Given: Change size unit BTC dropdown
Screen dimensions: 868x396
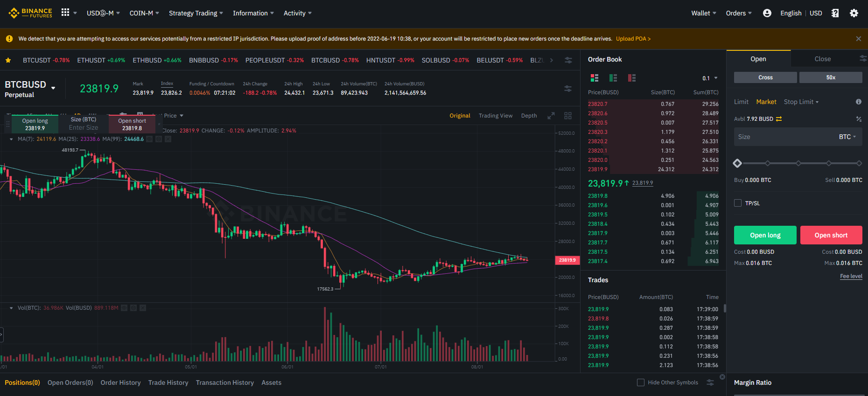Looking at the screenshot, I should [847, 137].
